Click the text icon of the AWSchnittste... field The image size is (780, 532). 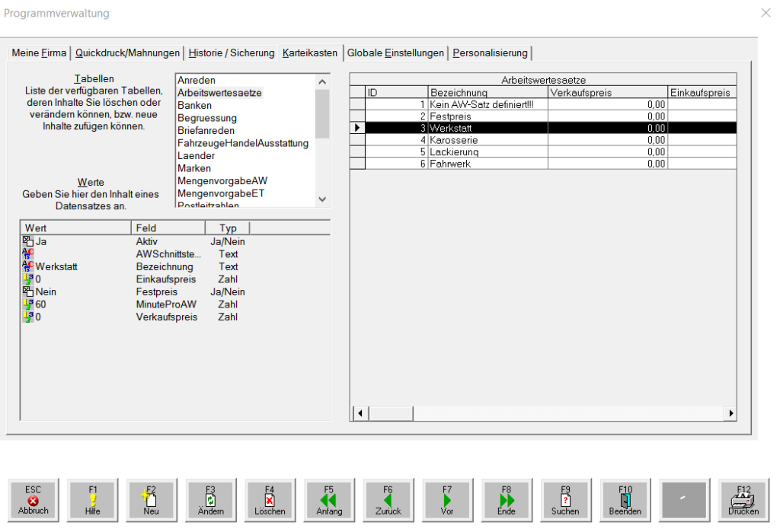(28, 253)
